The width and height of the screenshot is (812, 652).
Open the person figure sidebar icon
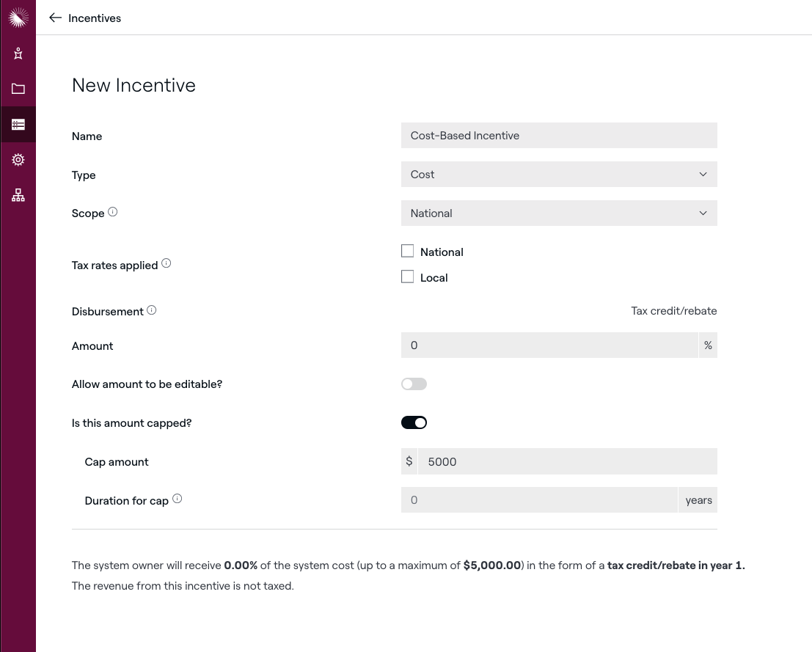tap(18, 54)
